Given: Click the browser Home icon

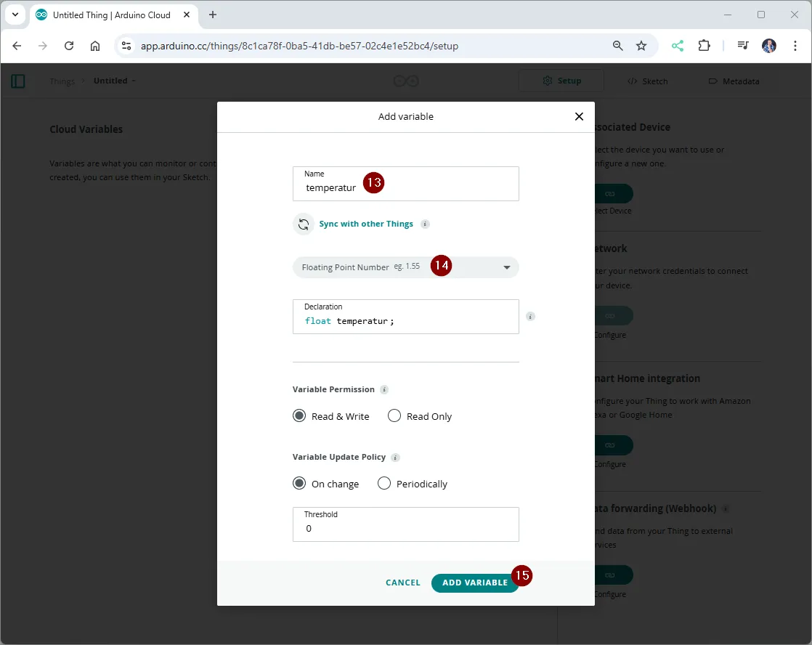Looking at the screenshot, I should [x=95, y=46].
